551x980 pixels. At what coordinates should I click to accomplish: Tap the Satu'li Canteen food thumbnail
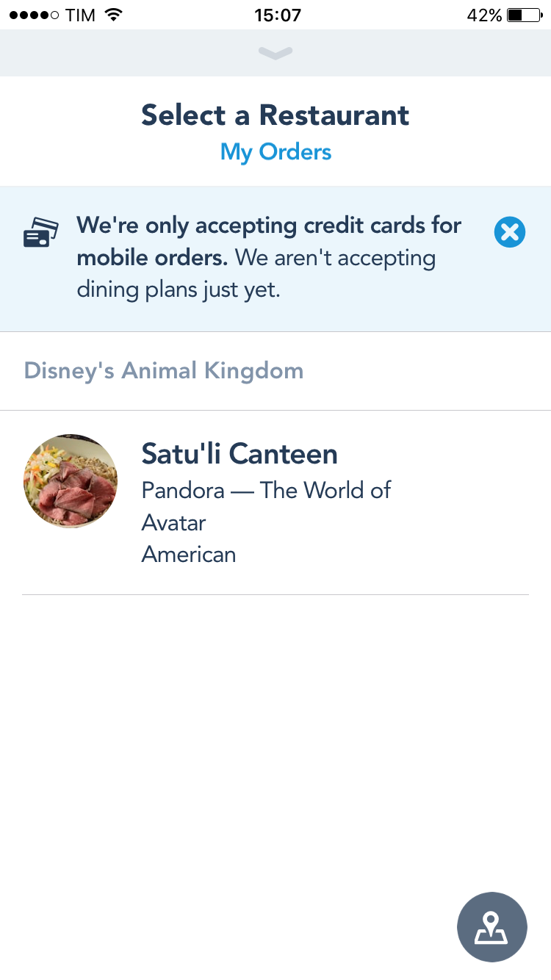click(70, 481)
